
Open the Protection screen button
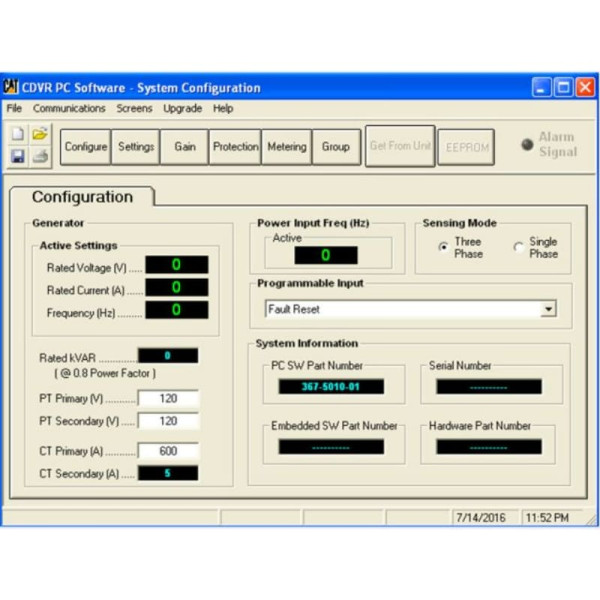[235, 147]
